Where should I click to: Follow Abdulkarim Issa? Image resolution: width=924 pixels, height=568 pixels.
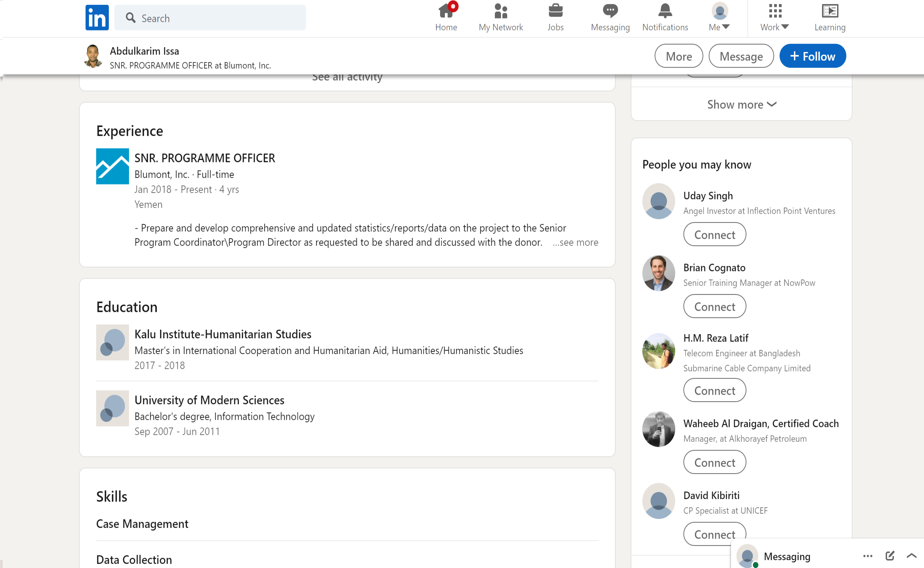tap(812, 56)
